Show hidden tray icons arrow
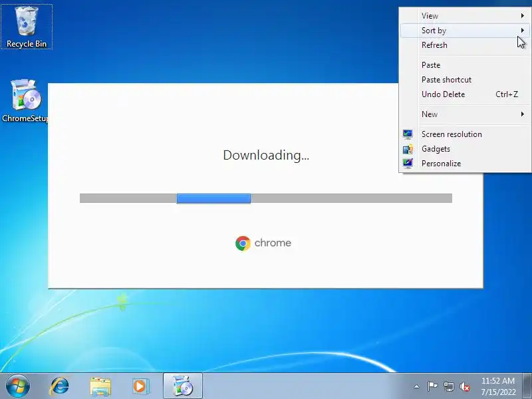 click(417, 386)
